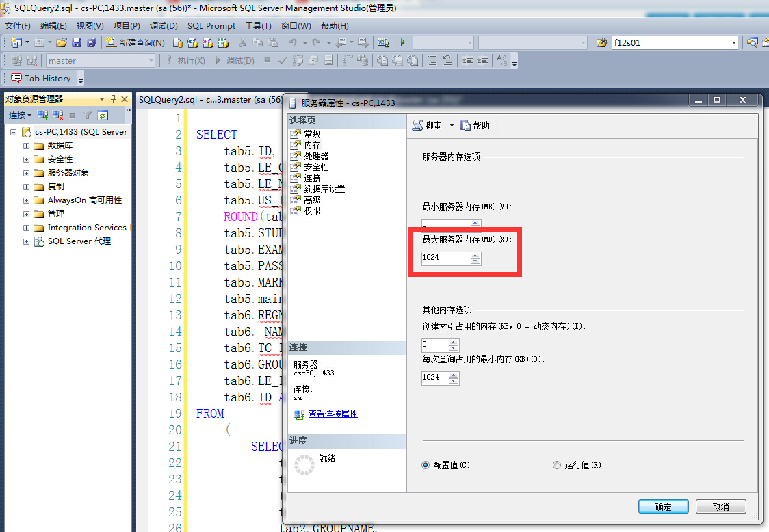Click the Save All stacked floppy disks icon
The width and height of the screenshot is (769, 532).
coord(92,42)
